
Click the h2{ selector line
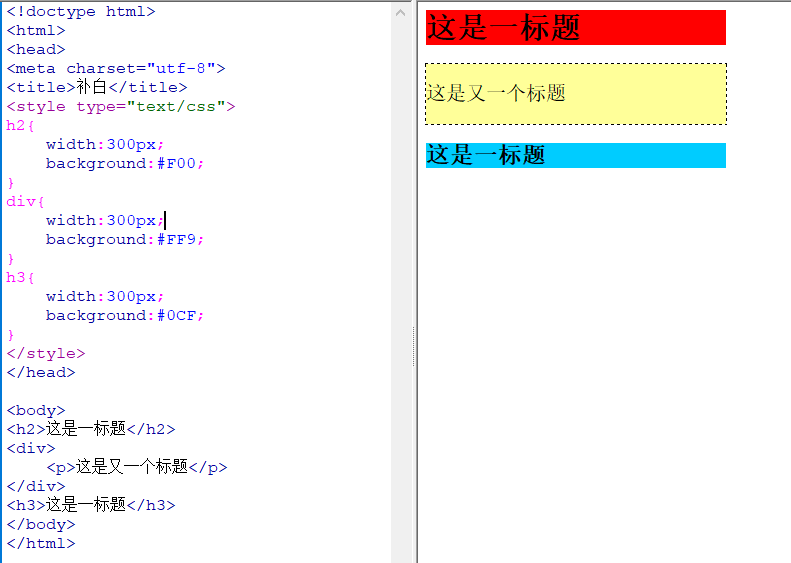[20, 126]
